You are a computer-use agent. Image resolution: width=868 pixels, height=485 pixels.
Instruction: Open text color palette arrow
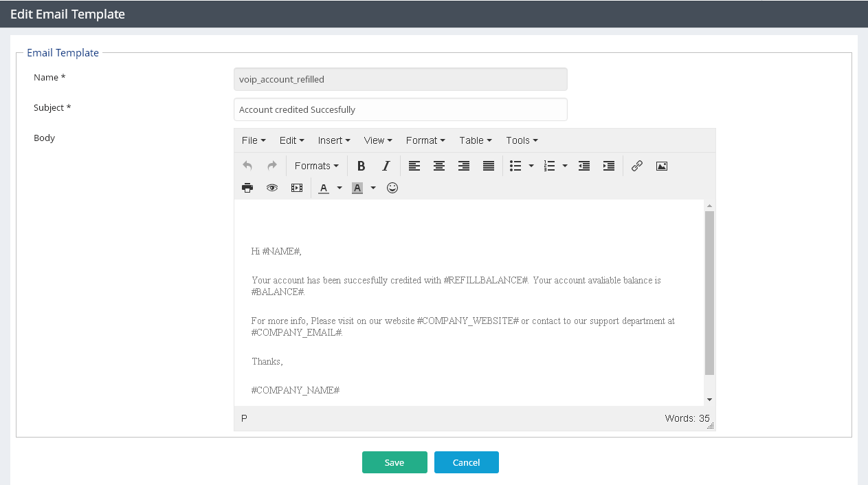click(340, 188)
